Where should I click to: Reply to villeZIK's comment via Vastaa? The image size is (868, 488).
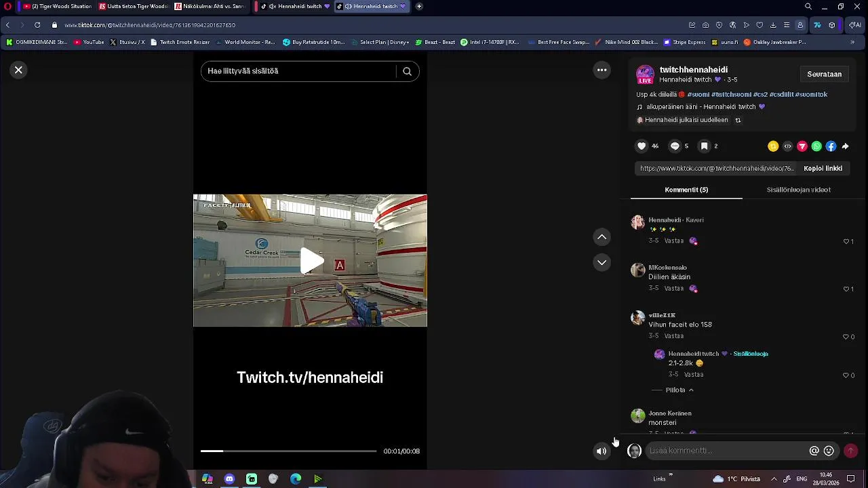pos(674,336)
